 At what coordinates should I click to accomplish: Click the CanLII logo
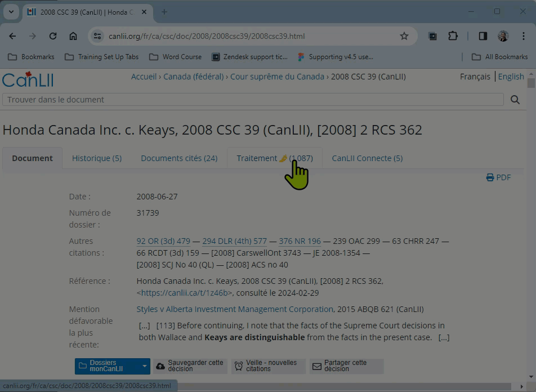pos(28,80)
